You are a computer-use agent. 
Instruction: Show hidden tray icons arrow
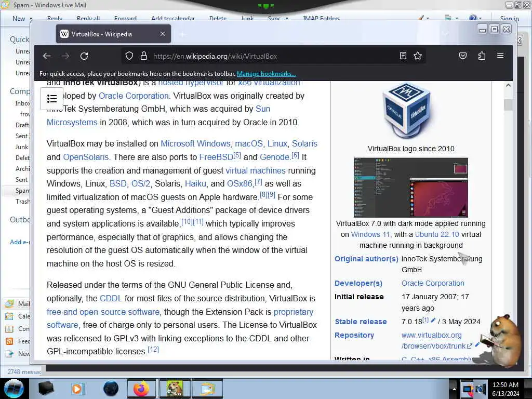(454, 389)
